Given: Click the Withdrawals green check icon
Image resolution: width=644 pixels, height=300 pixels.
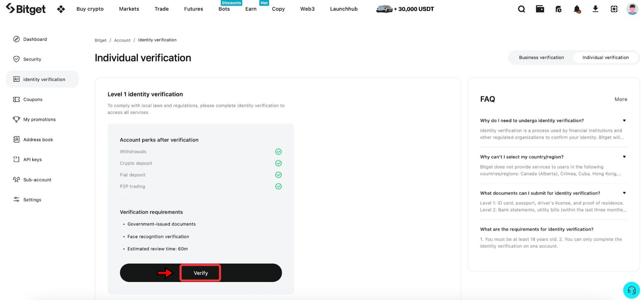Looking at the screenshot, I should (x=278, y=152).
